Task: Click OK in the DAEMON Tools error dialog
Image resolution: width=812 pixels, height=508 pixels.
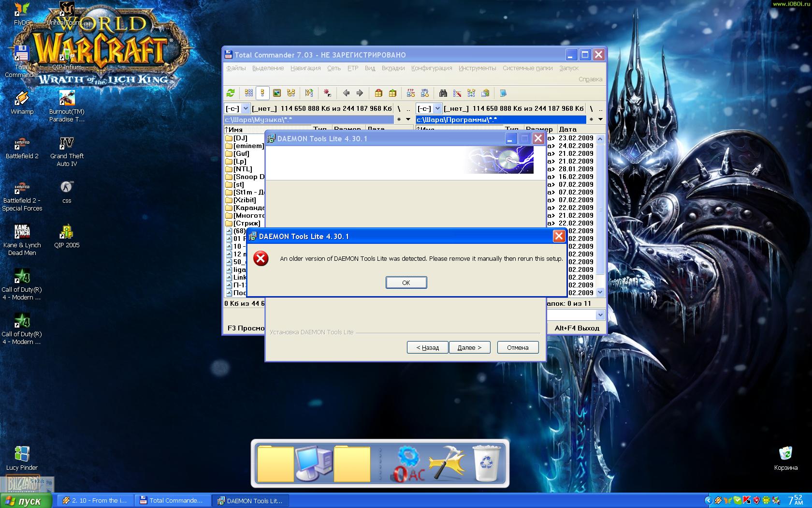Action: click(406, 283)
